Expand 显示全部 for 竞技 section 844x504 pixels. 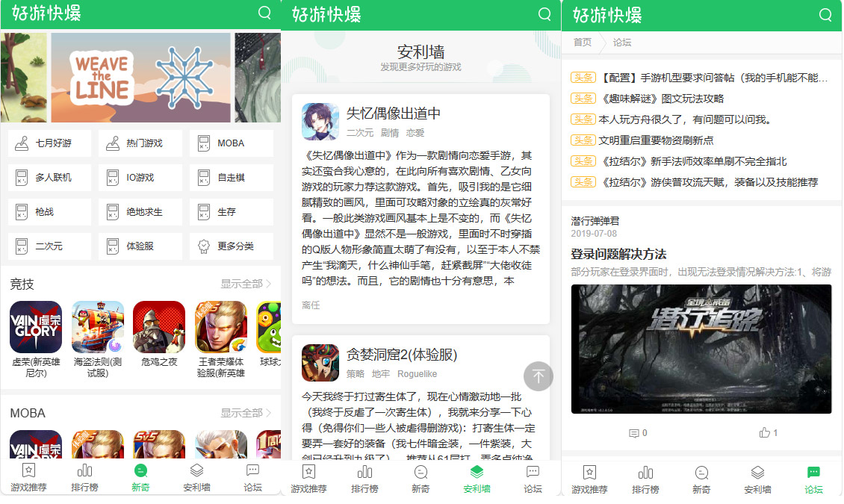pos(246,284)
